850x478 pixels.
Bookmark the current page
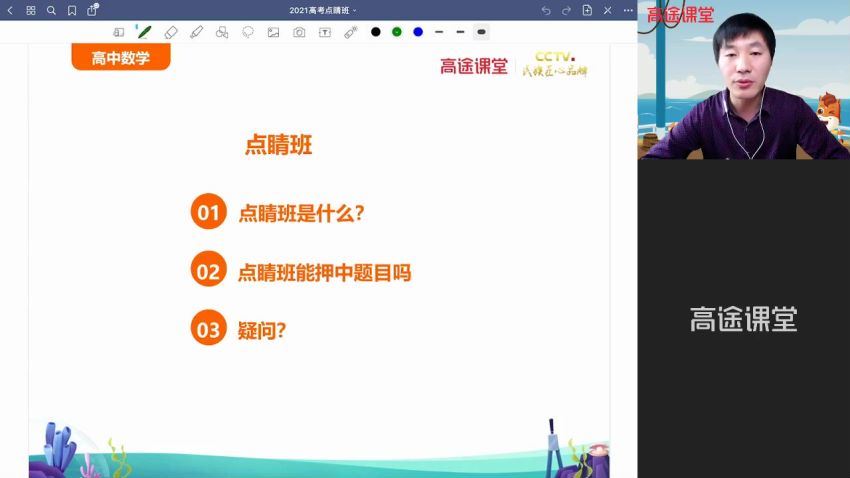tap(72, 10)
